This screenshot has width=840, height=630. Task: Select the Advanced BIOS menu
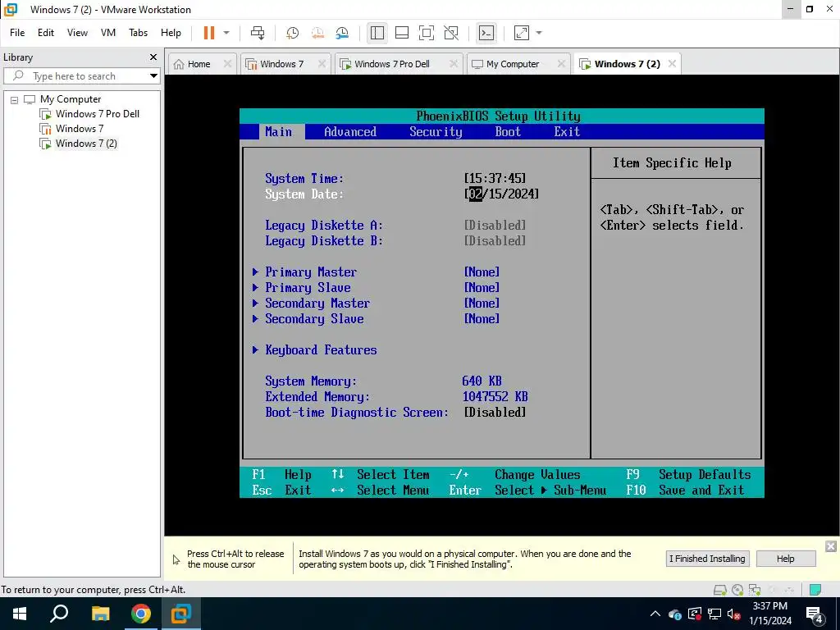point(350,132)
